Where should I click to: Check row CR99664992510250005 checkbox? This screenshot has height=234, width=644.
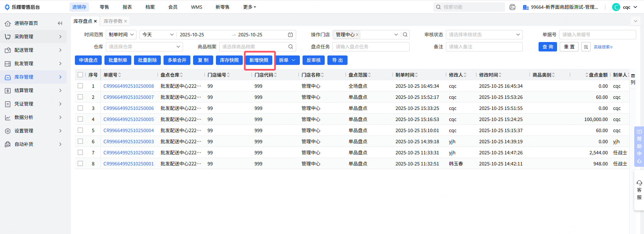(x=80, y=119)
